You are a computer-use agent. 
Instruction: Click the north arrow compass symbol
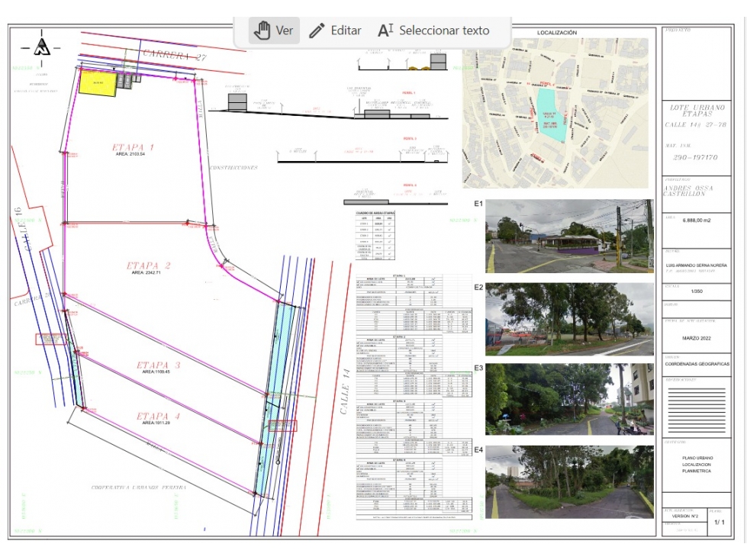click(41, 47)
